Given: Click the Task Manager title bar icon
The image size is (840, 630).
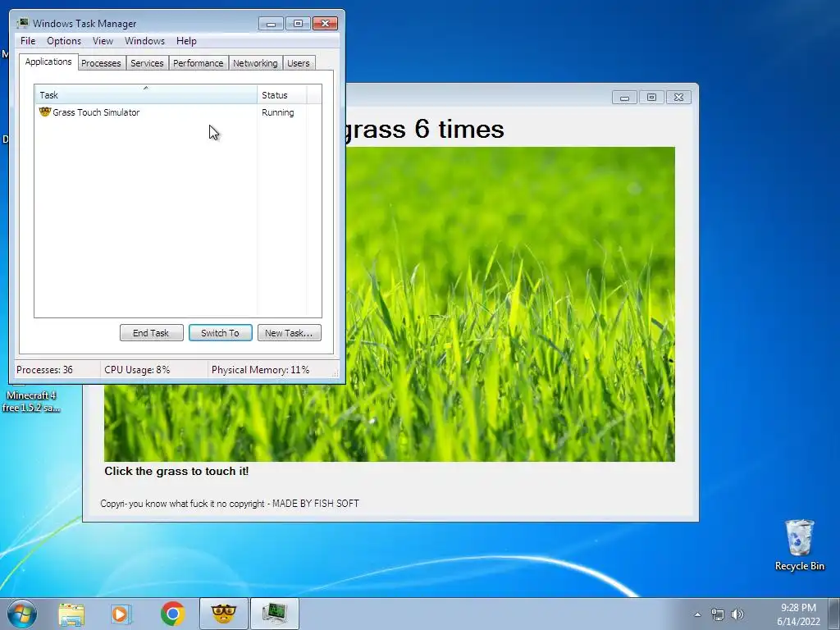Looking at the screenshot, I should point(23,23).
